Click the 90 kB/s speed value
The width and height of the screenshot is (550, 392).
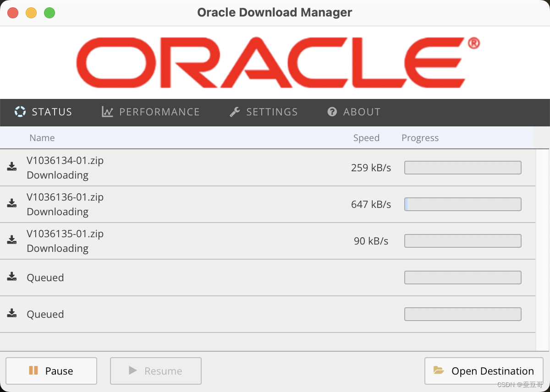[371, 241]
